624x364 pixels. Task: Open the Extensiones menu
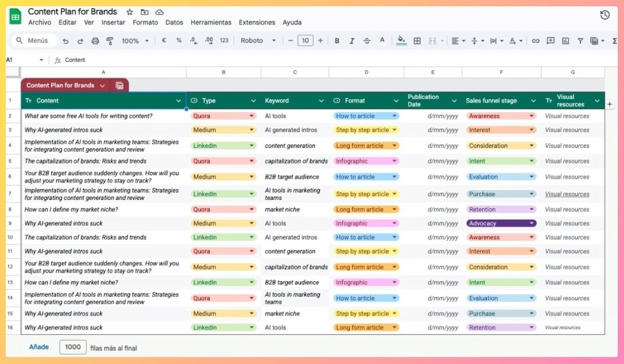click(x=257, y=22)
